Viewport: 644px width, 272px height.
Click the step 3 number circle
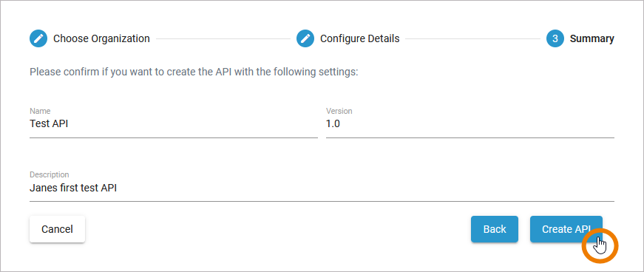click(555, 38)
